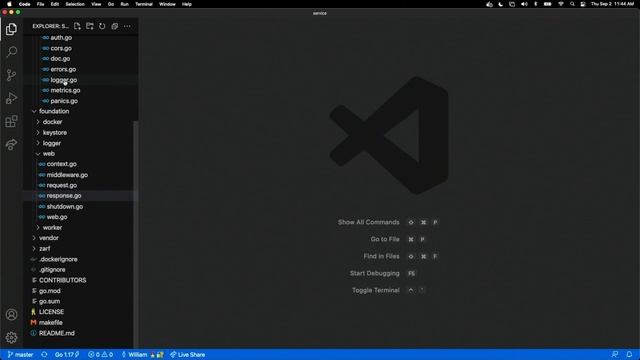Viewport: 640px width, 360px height.
Task: Open the Manage gear icon
Action: 11,338
